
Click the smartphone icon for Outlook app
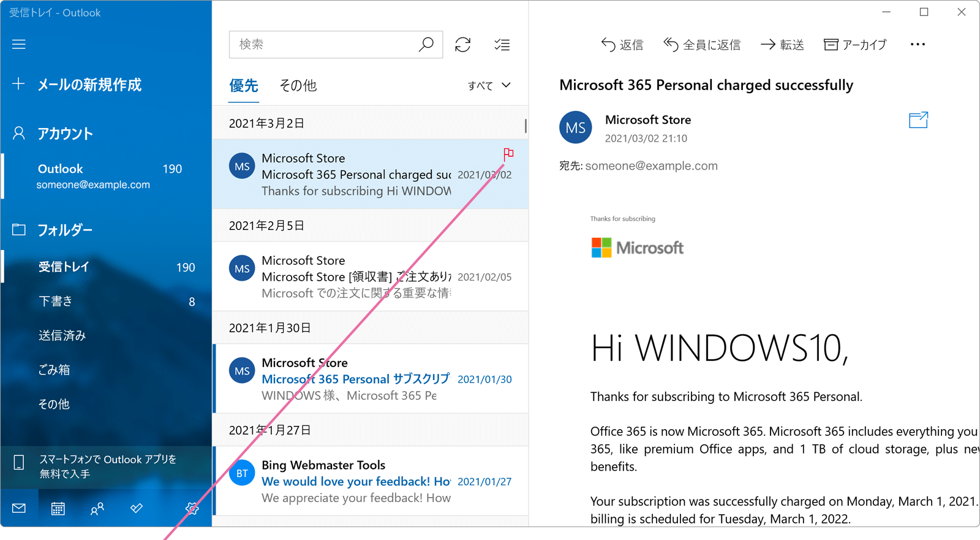(x=19, y=463)
